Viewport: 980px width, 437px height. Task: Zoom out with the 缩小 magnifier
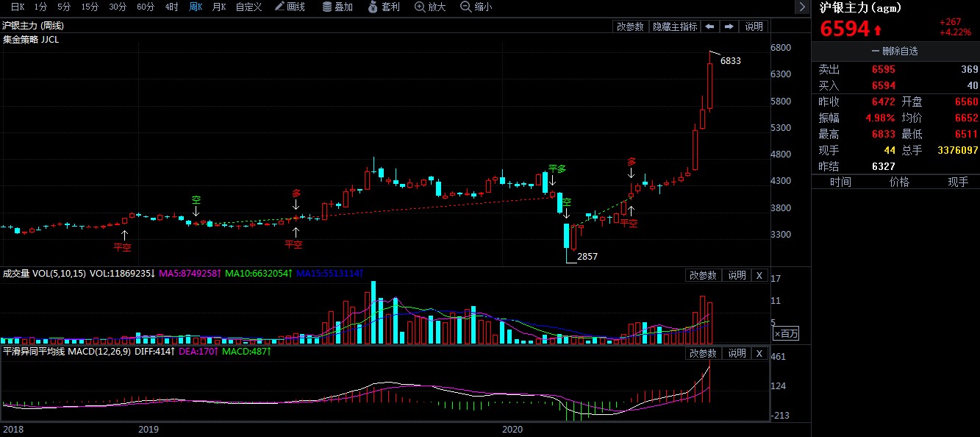(x=476, y=7)
